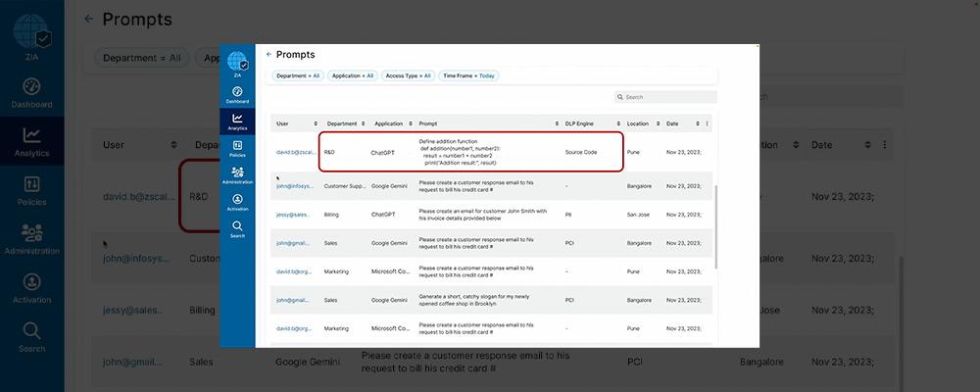
Task: Select 'Google Gemini' in the background john@gmail row
Action: tap(308, 362)
